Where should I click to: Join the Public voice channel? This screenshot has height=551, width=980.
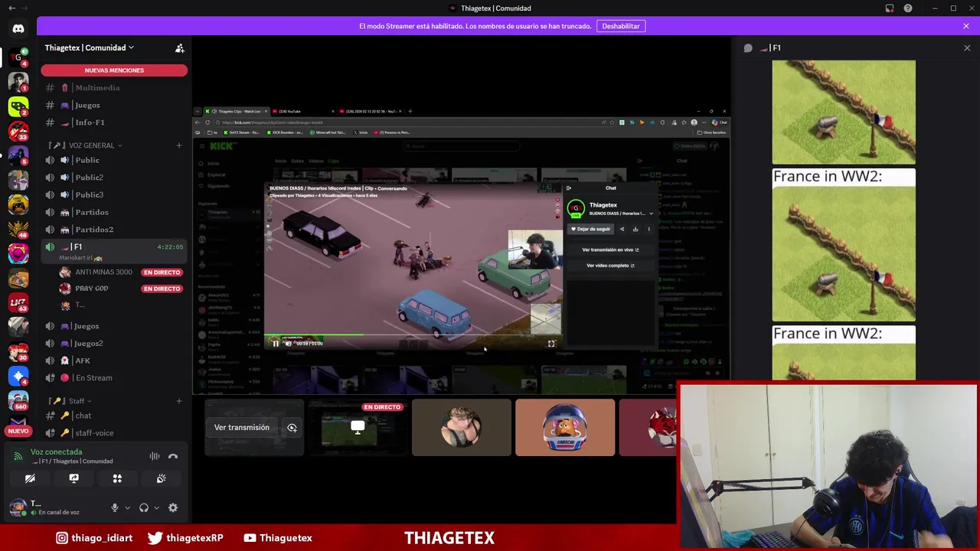pos(114,160)
